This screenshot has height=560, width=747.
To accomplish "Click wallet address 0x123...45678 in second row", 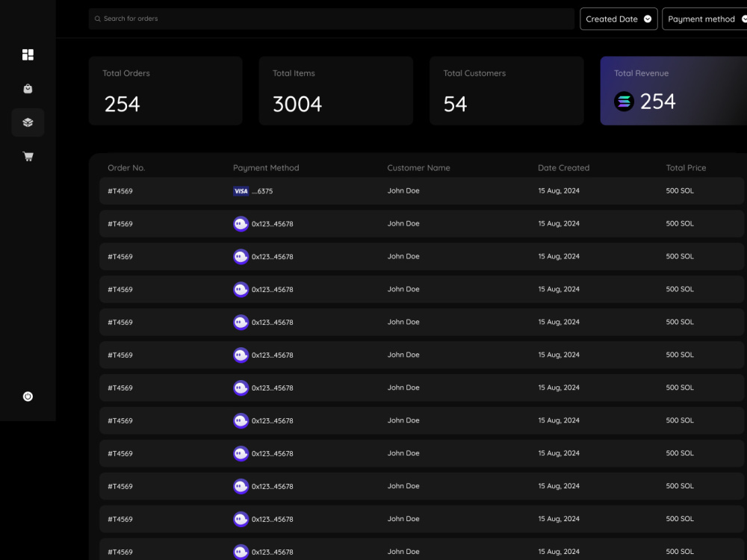I will (x=273, y=224).
